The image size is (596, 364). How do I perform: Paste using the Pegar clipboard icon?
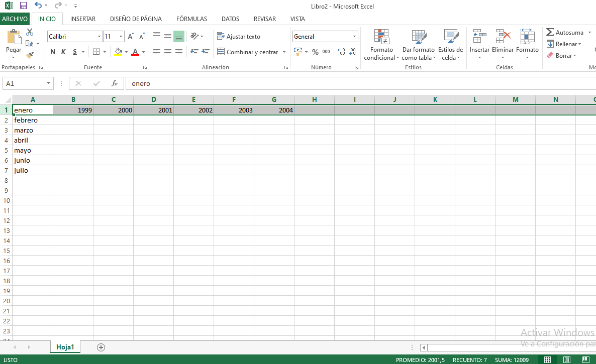point(14,37)
